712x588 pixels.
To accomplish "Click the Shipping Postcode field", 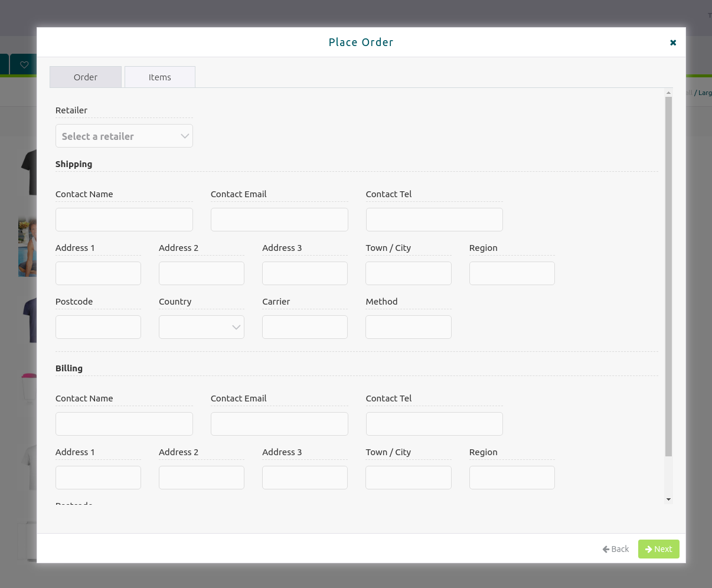I will tap(98, 327).
